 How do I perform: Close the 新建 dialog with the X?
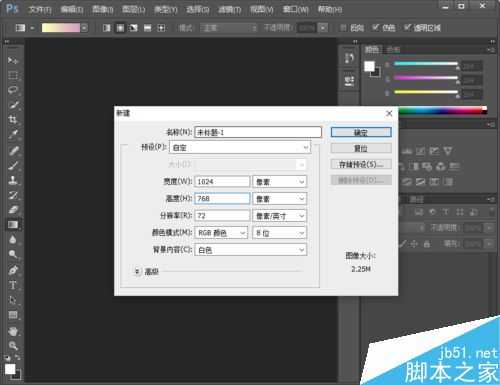coord(389,113)
